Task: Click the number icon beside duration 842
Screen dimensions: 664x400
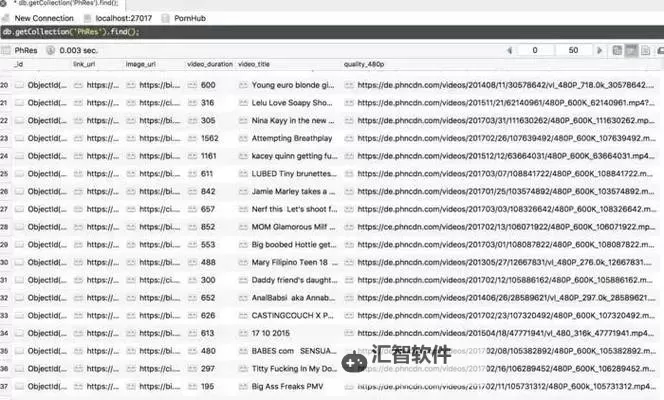Action: click(193, 192)
